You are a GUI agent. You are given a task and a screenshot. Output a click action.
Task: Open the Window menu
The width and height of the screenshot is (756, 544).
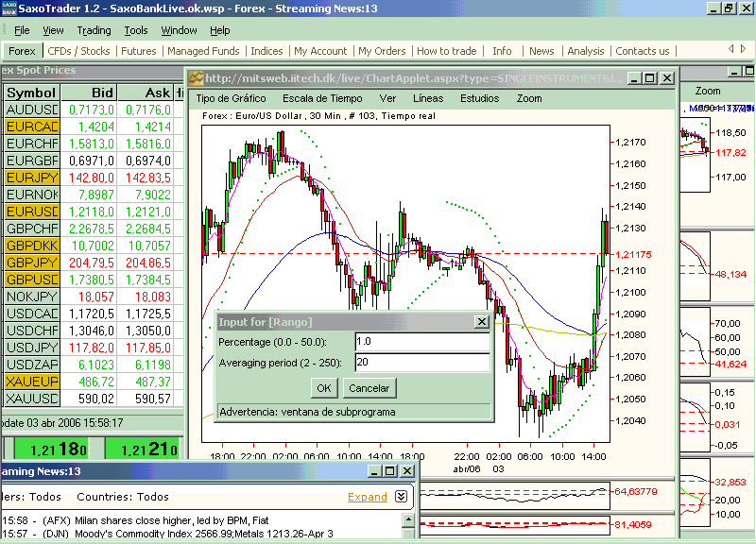[x=179, y=30]
